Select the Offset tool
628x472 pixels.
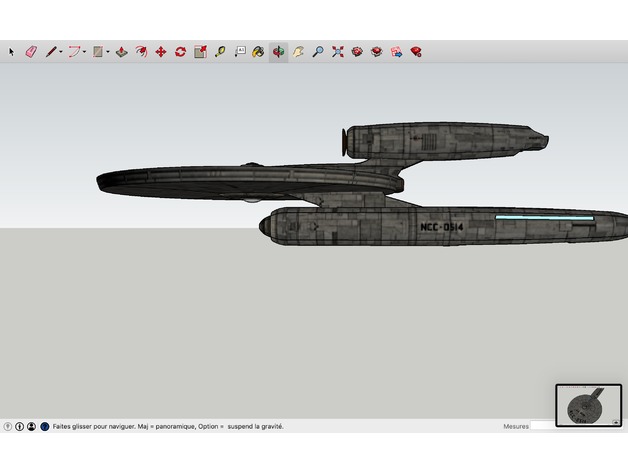click(x=141, y=52)
